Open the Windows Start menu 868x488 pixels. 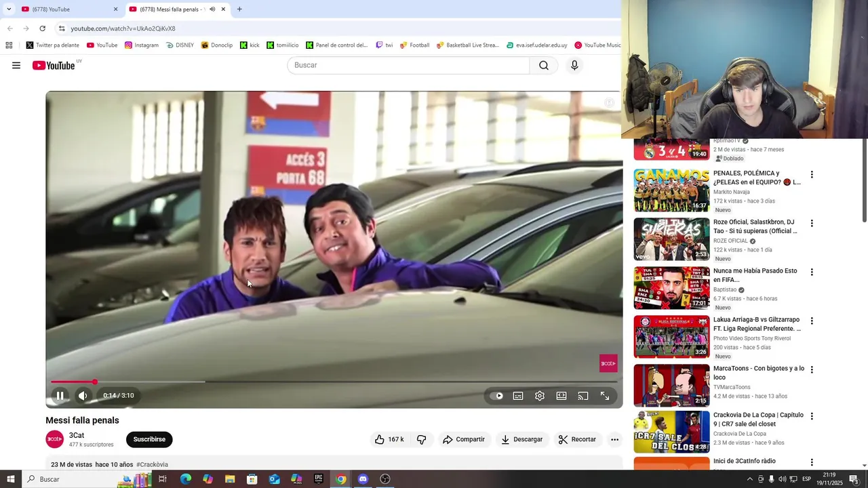[x=10, y=479]
